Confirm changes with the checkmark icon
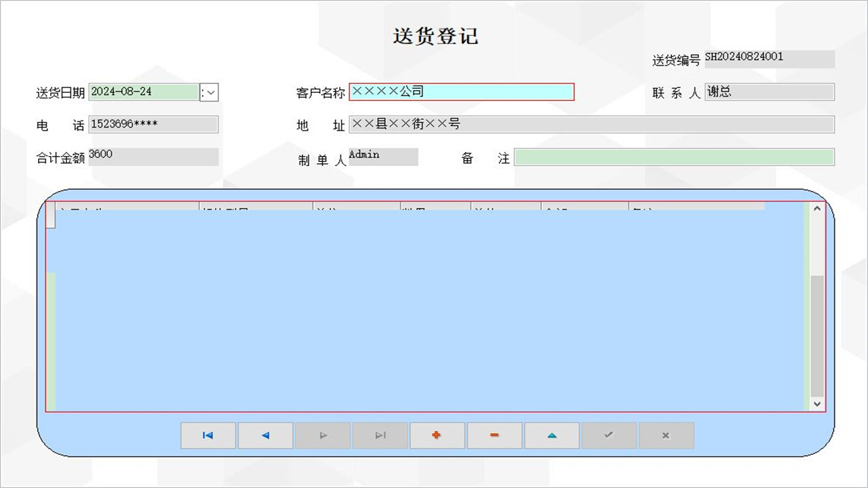 click(x=609, y=435)
